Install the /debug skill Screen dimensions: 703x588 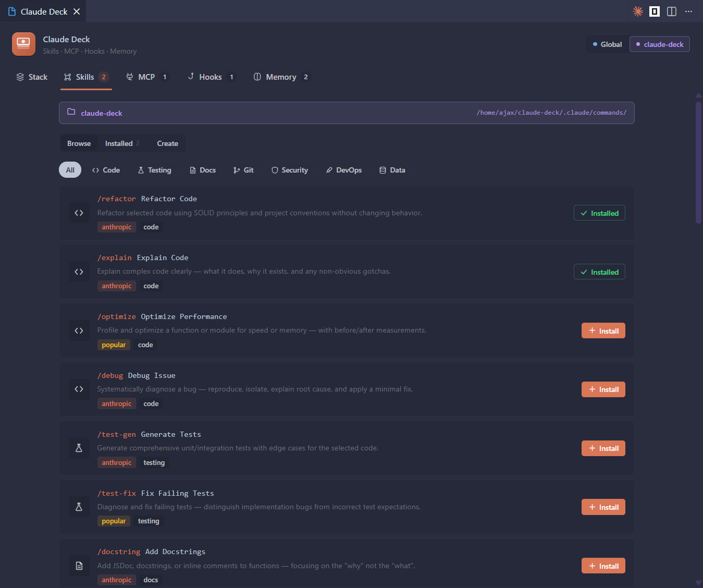tap(603, 389)
